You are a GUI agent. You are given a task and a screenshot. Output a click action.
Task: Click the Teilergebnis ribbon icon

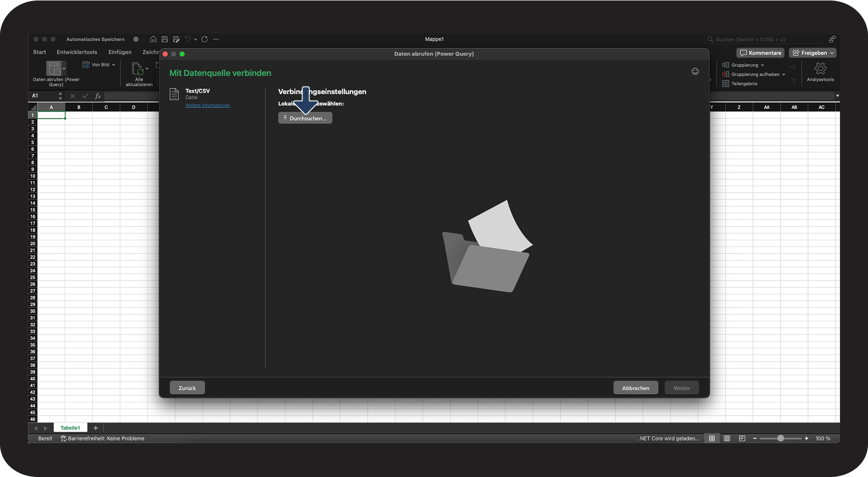pos(726,84)
